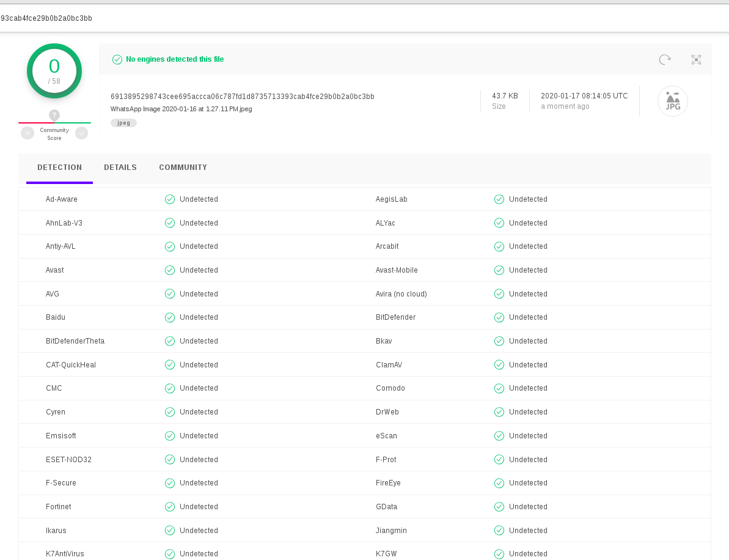The height and width of the screenshot is (560, 729).
Task: Vote malicious with community X icon
Action: coord(27,133)
